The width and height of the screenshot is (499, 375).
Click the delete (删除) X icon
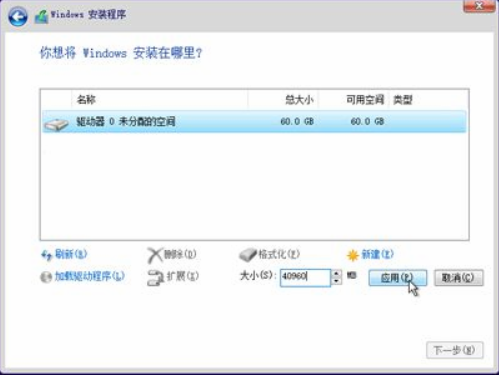point(155,255)
